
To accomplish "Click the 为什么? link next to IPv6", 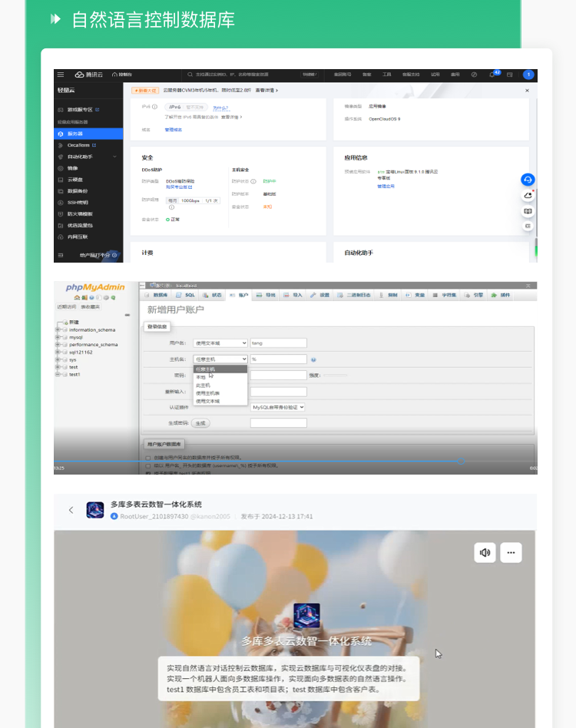I will [x=220, y=108].
